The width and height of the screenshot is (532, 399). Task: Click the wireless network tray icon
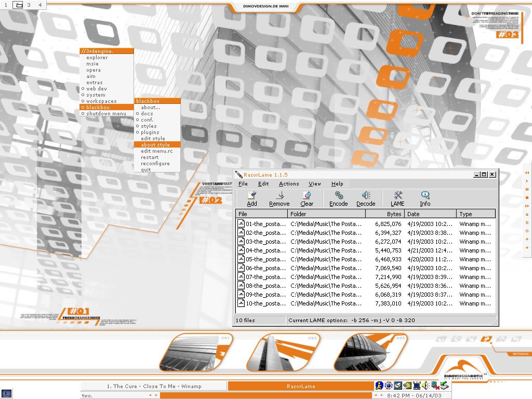[416, 385]
